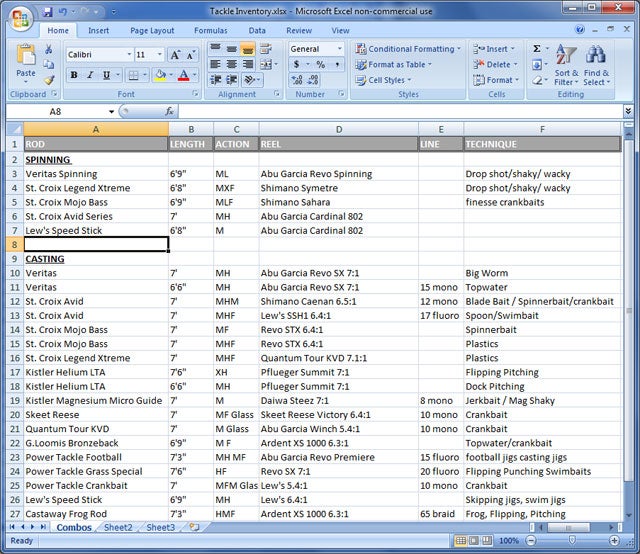The height and width of the screenshot is (554, 640).
Task: Click into the formula bar input
Action: pos(400,111)
